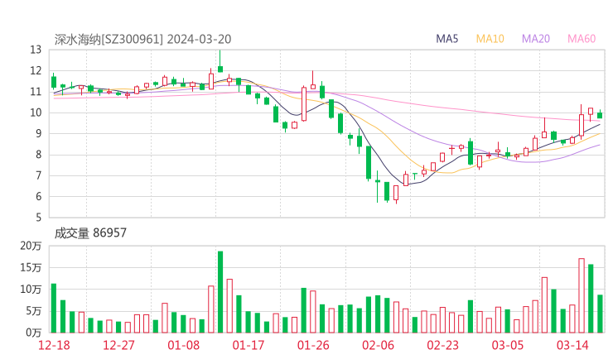The height and width of the screenshot is (364, 613).
Task: Click the 01-26 date axis label
Action: (x=313, y=345)
